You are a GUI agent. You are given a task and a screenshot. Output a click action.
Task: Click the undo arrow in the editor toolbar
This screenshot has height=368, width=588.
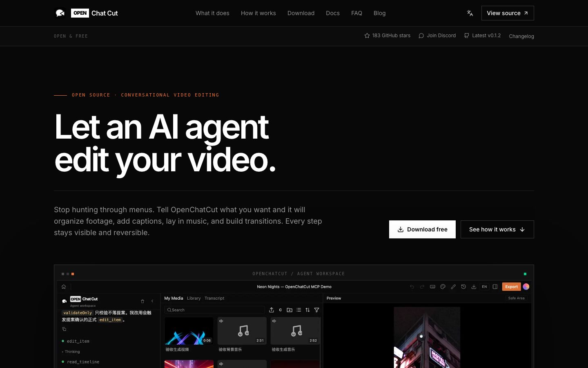(412, 287)
